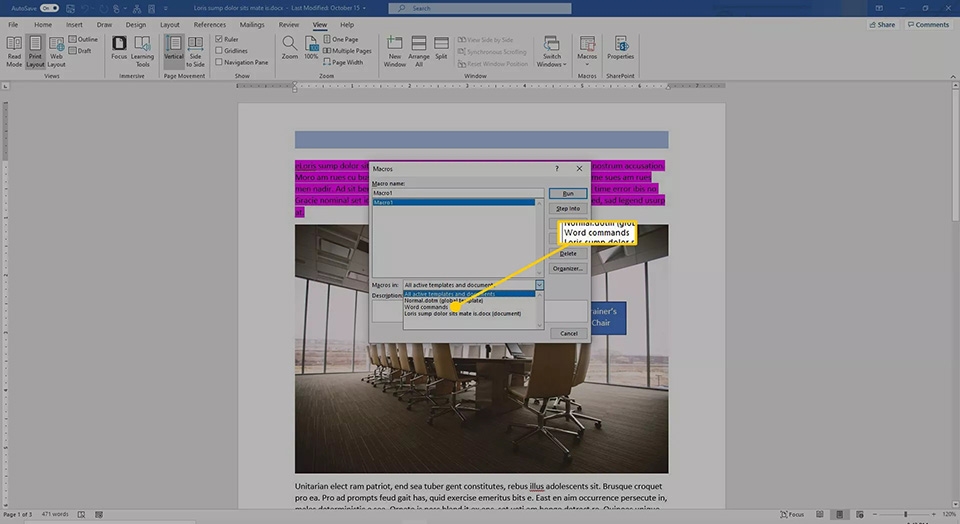Open Learning Tools

142,51
